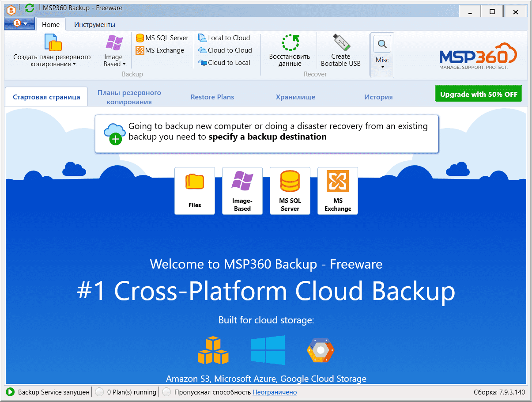The width and height of the screenshot is (532, 402).
Task: Click the Create Bootable USB icon
Action: point(341,43)
